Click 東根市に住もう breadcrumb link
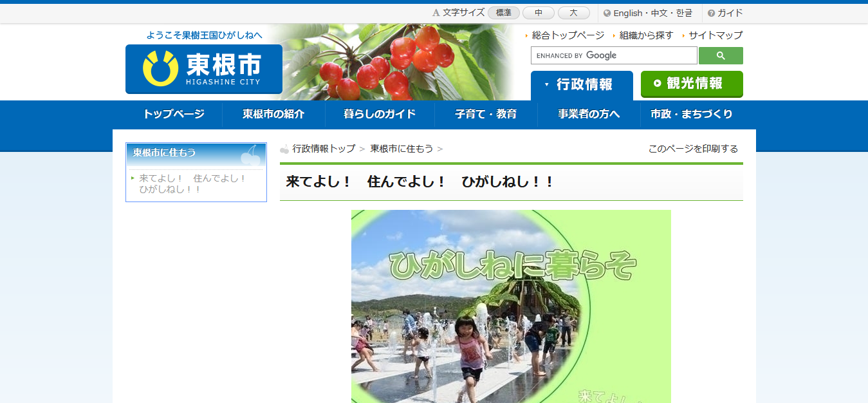 click(402, 149)
